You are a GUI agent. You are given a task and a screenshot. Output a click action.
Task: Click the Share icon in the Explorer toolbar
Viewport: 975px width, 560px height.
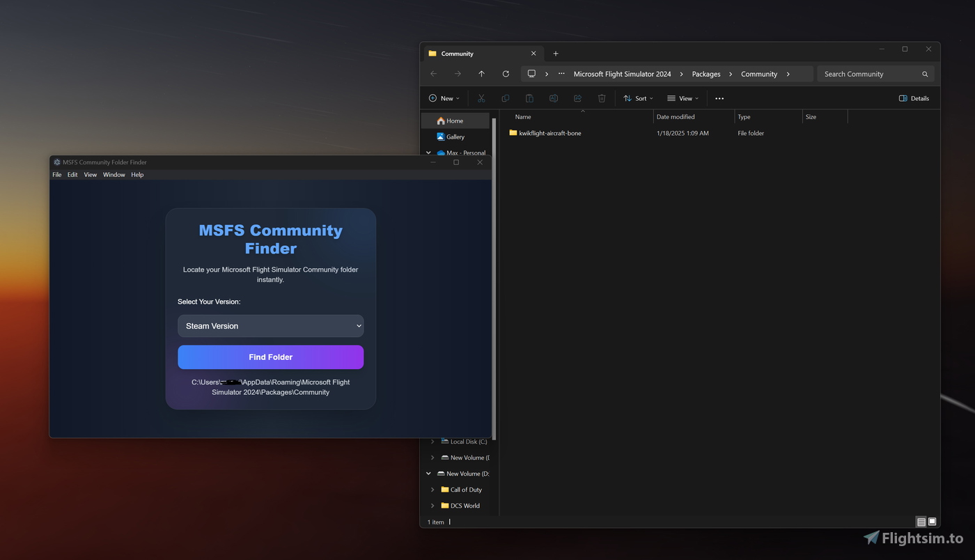577,98
